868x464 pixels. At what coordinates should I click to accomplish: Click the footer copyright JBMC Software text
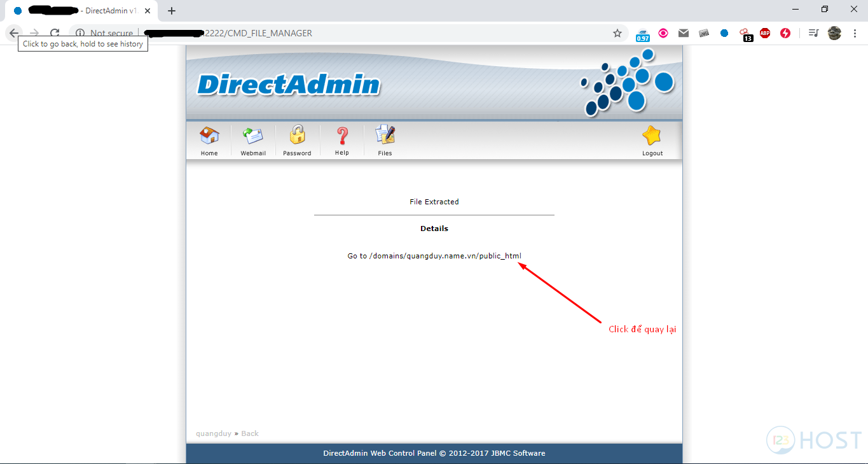pos(434,453)
